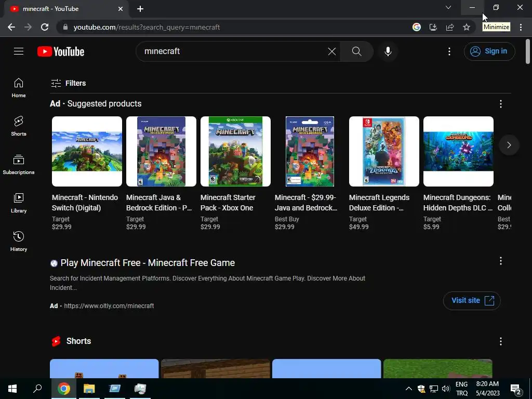Open YouTube settings three-dot menu
This screenshot has height=399, width=532.
coord(449,51)
